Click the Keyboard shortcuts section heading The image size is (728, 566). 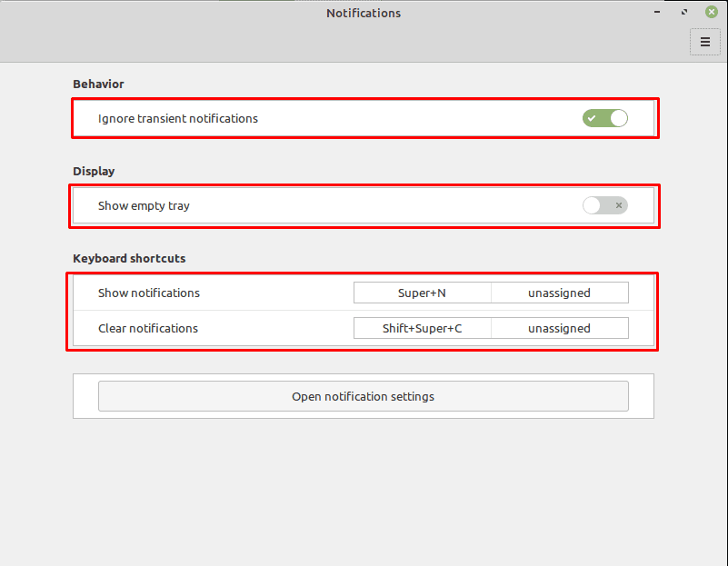coord(129,258)
